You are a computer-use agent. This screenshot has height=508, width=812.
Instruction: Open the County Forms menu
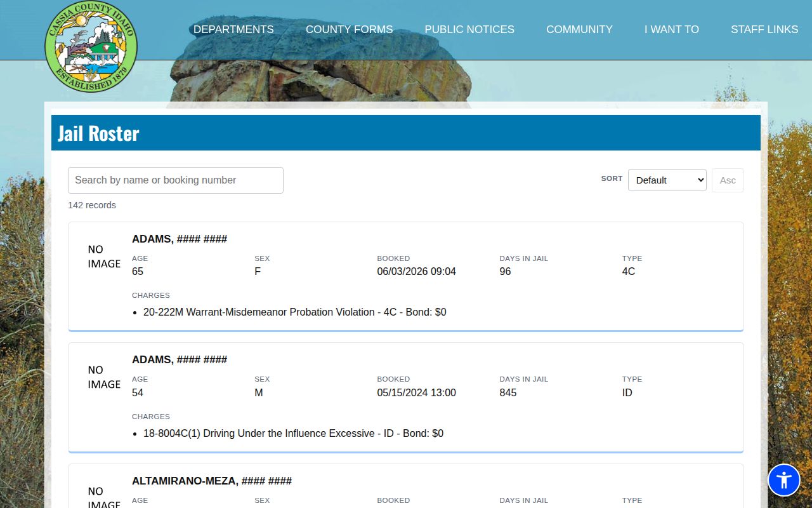pos(350,29)
